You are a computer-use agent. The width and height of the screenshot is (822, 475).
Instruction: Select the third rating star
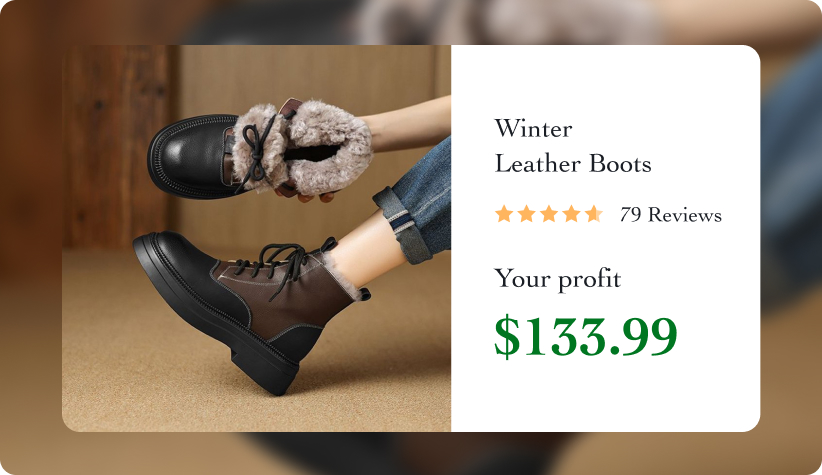tap(549, 214)
